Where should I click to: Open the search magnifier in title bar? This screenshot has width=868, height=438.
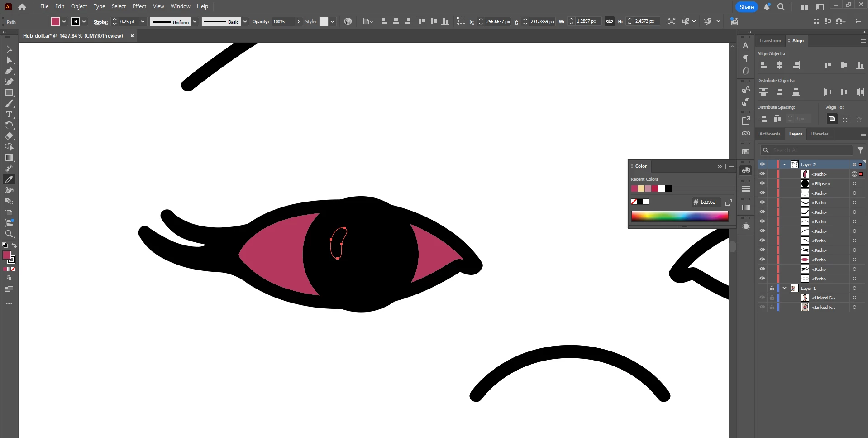[x=781, y=7]
